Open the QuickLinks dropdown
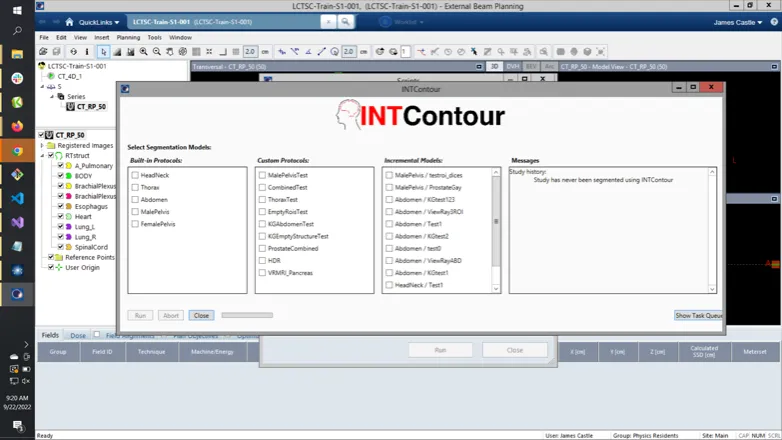Image resolution: width=782 pixels, height=440 pixels. click(x=99, y=22)
